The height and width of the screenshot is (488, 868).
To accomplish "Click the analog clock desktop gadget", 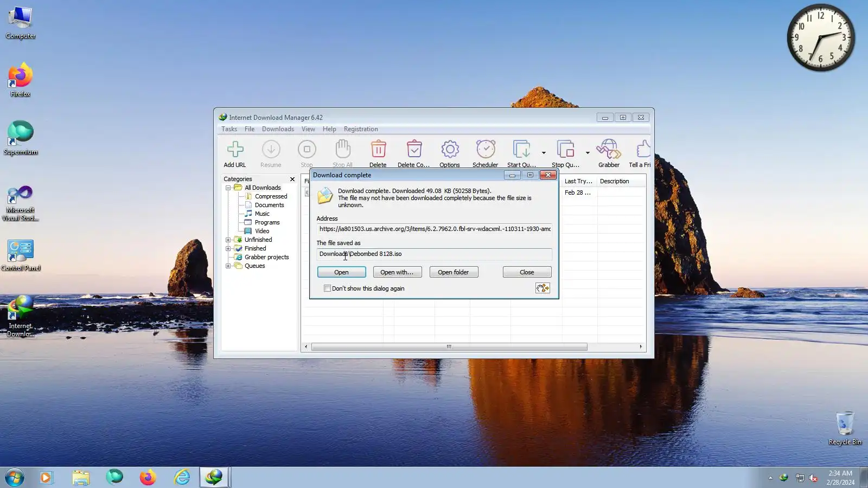I will coord(821,38).
